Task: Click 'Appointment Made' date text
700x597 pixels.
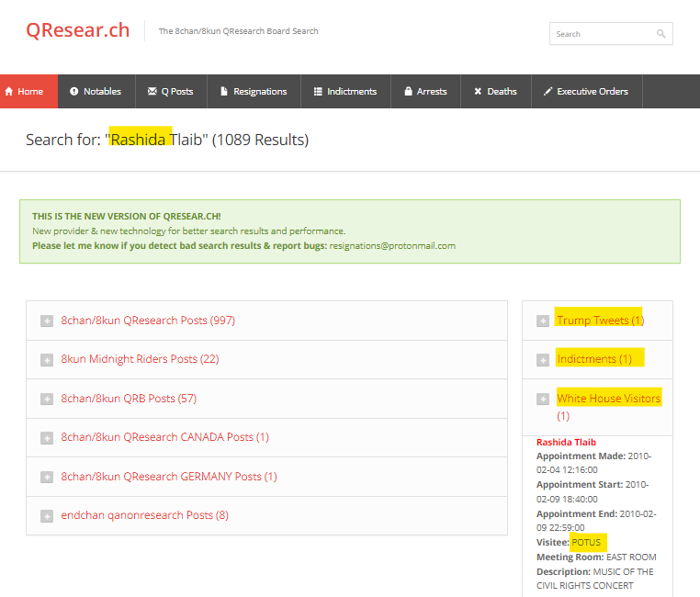Action: [x=593, y=463]
